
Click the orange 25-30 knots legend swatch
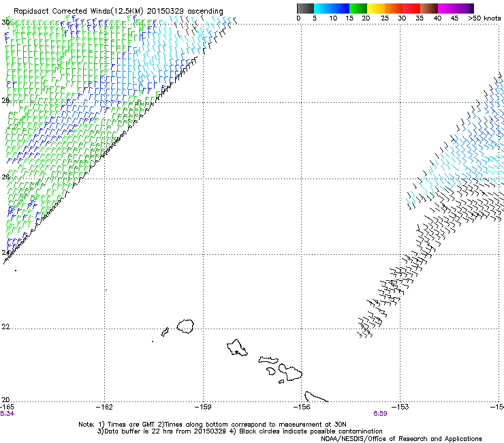[x=394, y=8]
